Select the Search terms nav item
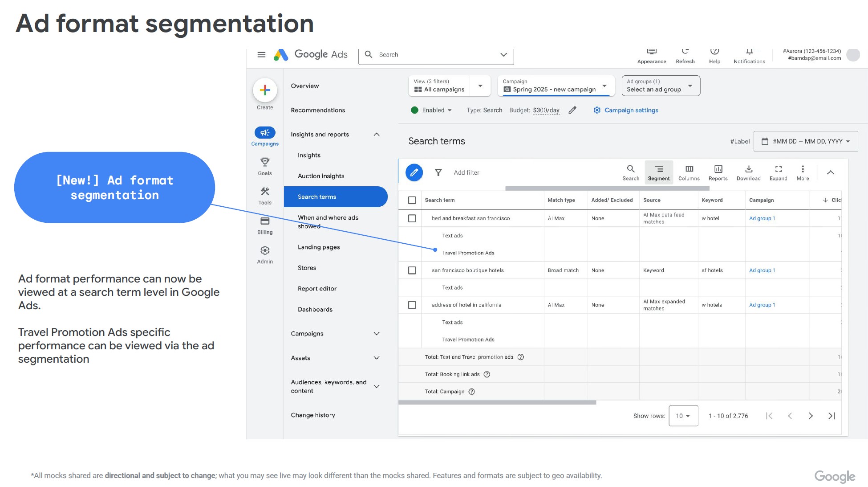This screenshot has height=487, width=868. point(336,196)
